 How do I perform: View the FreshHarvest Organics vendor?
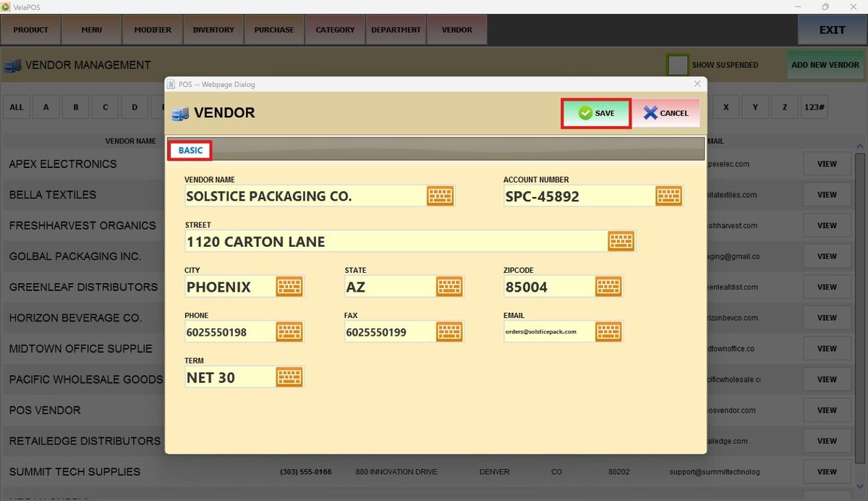coord(827,225)
